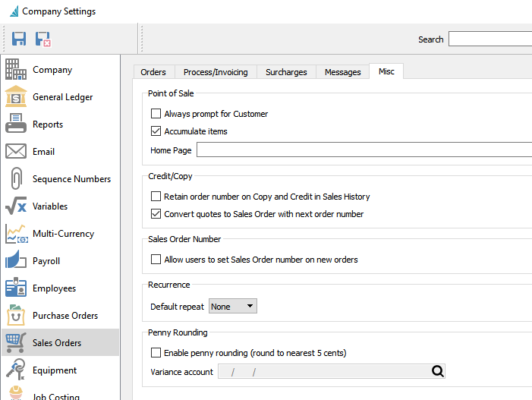
Task: Open the Process/Invoicing tab
Action: point(216,72)
